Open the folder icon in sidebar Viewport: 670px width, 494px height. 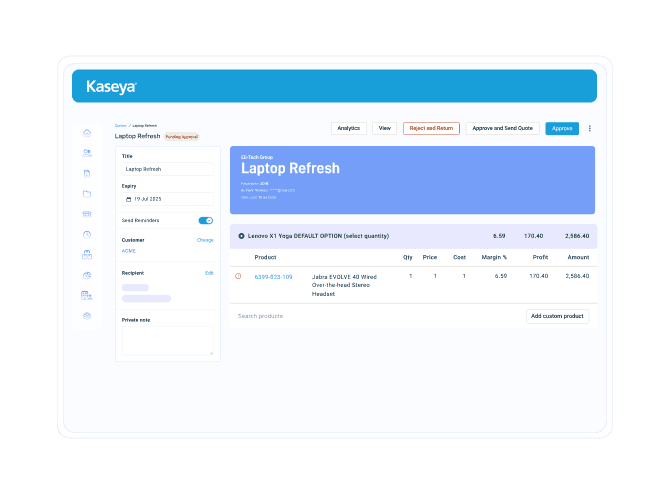[x=87, y=193]
